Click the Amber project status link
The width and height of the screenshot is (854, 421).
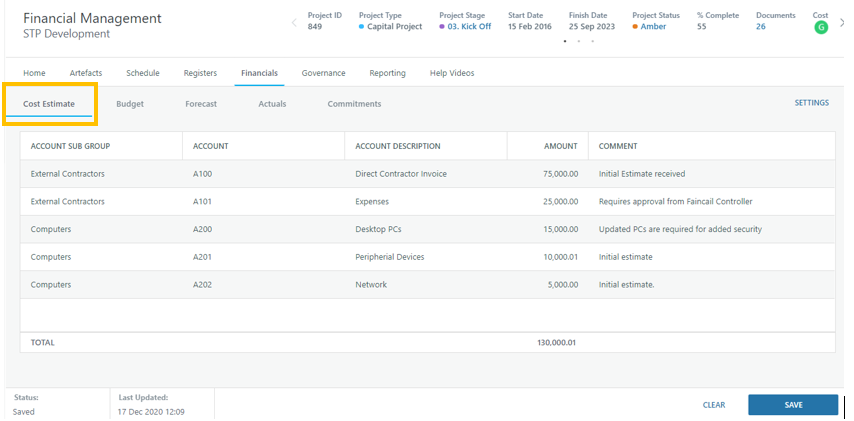[653, 26]
